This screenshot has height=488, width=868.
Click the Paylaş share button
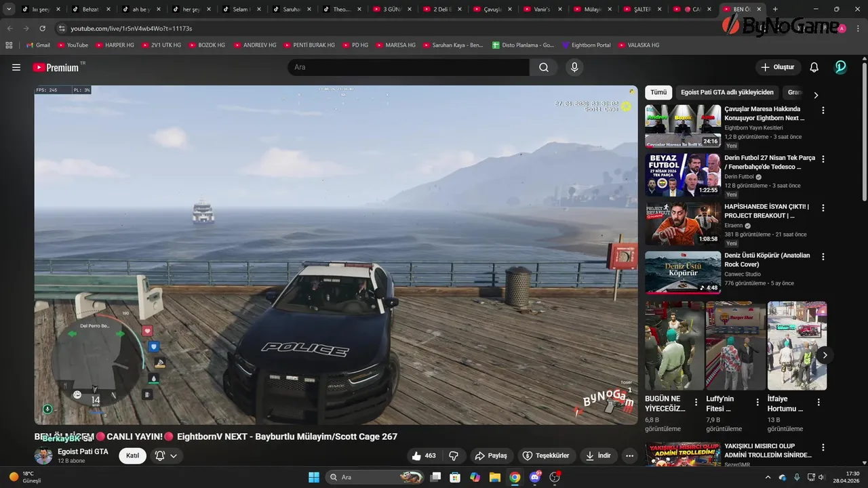click(490, 455)
